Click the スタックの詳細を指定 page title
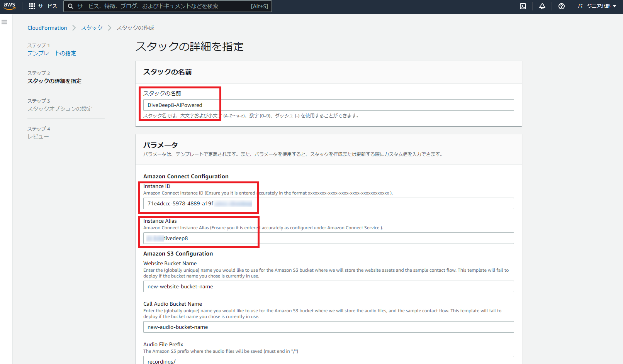The height and width of the screenshot is (364, 623). 190,47
